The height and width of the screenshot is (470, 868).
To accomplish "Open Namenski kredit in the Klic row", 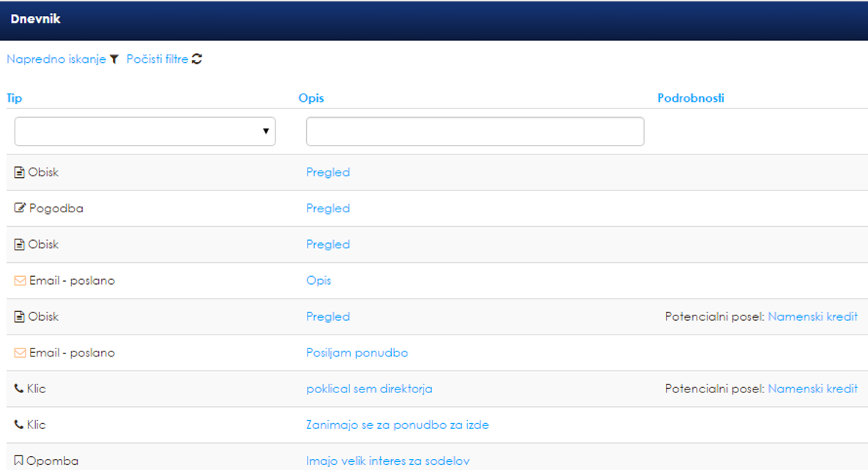I will click(812, 389).
